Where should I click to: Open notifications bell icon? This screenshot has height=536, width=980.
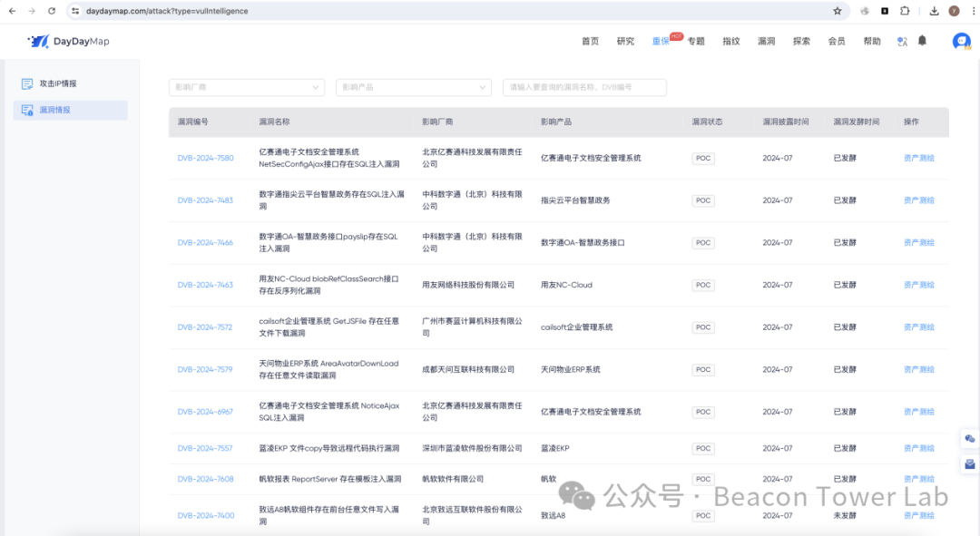click(x=922, y=41)
